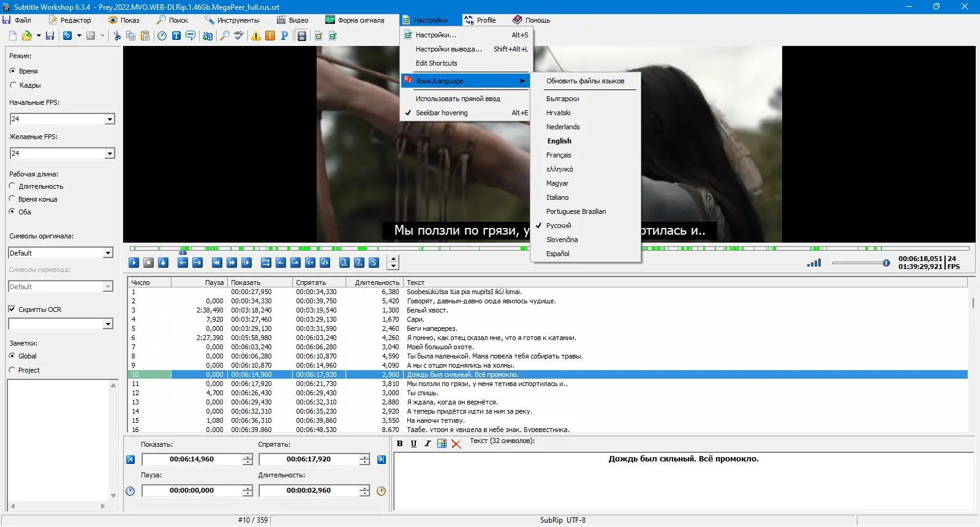The image size is (980, 527).
Task: Open Настройки вывода menu entry
Action: (x=466, y=49)
